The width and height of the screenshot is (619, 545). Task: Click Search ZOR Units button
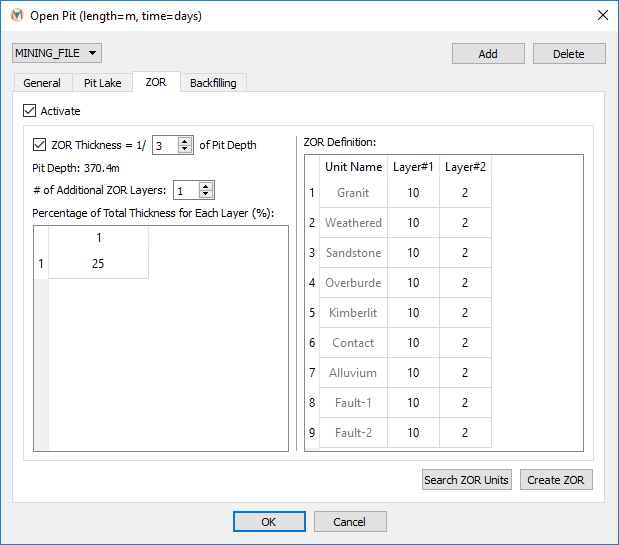[467, 480]
